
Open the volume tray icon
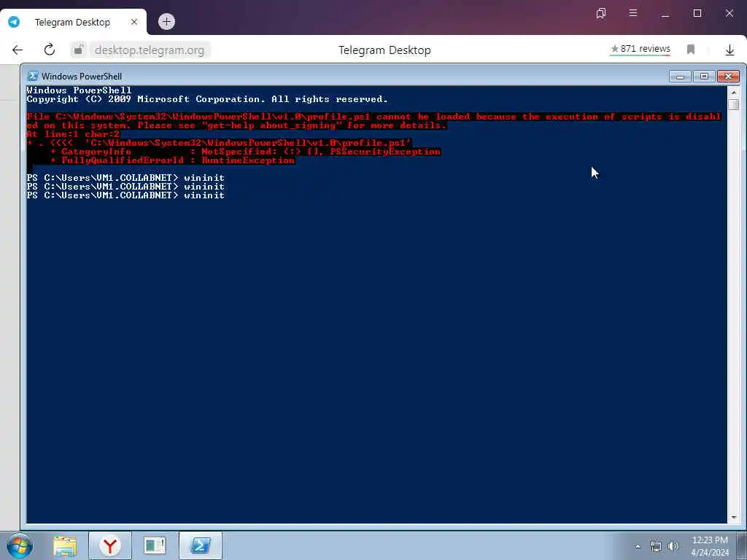(673, 546)
